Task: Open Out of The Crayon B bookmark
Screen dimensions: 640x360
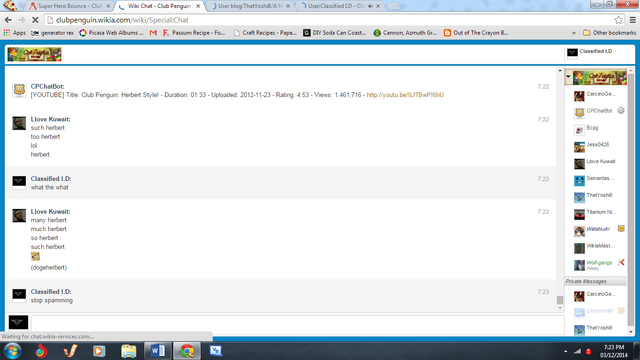Action: click(x=476, y=33)
